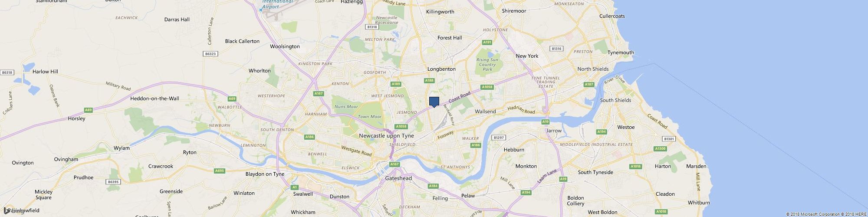Click the Wallsend place name
The width and height of the screenshot is (868, 217).
485,112
